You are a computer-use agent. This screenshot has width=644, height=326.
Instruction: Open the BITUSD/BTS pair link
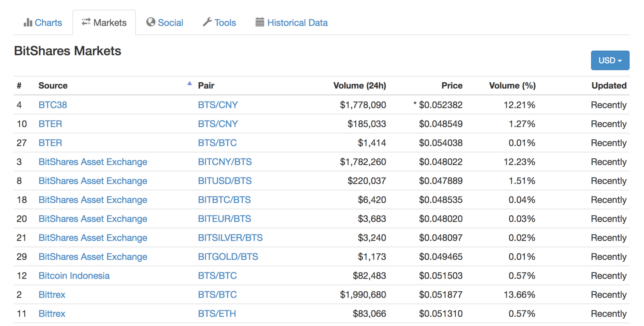(x=225, y=181)
